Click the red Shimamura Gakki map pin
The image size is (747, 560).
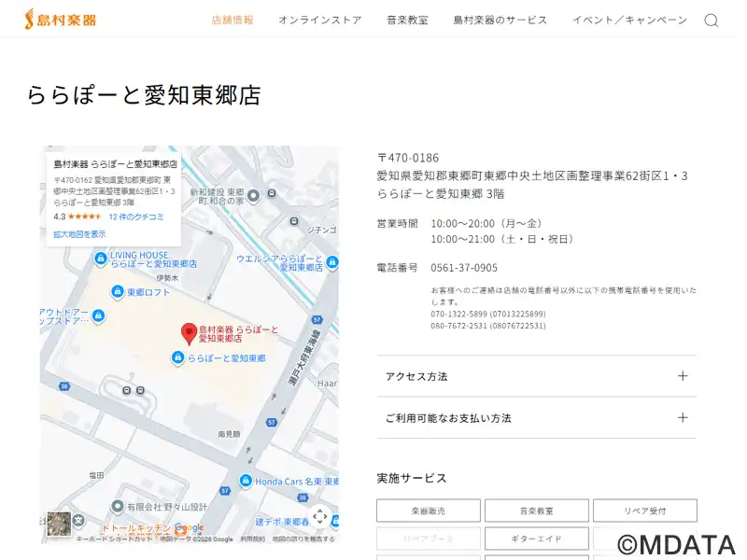[188, 332]
